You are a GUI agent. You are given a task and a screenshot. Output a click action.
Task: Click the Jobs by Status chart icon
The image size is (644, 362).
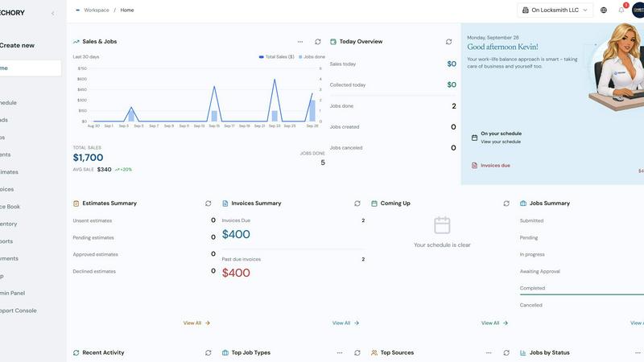click(523, 353)
